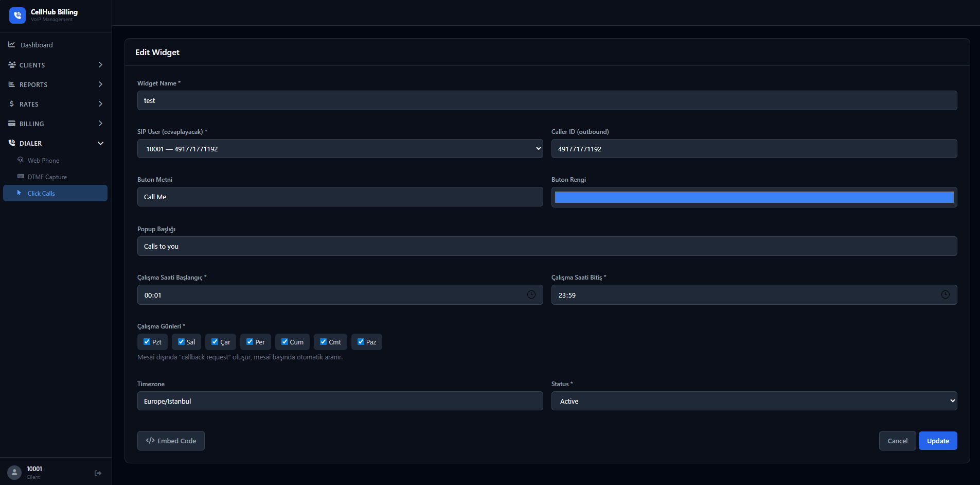Open the Web Phone menu item

(56, 160)
